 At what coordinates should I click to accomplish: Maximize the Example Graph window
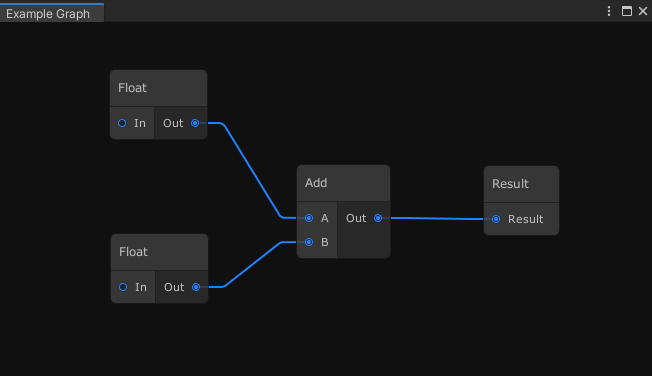(x=627, y=11)
